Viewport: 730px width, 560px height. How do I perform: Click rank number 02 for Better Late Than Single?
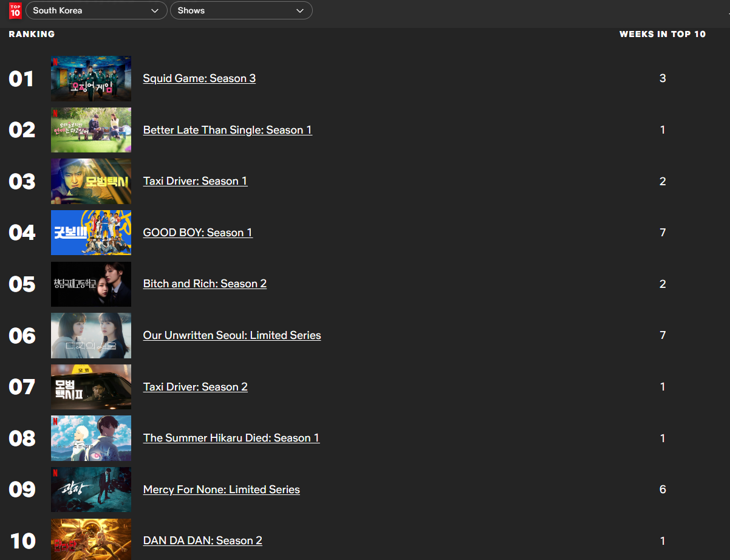click(x=22, y=130)
